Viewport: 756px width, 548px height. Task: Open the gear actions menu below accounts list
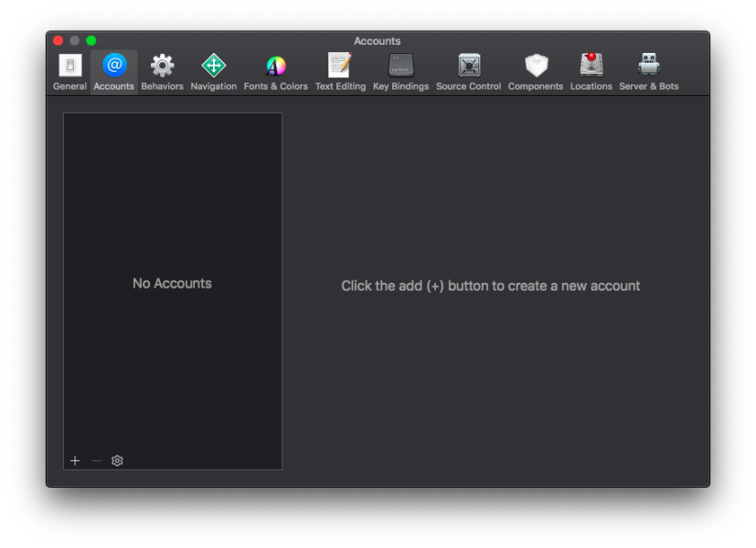point(117,461)
